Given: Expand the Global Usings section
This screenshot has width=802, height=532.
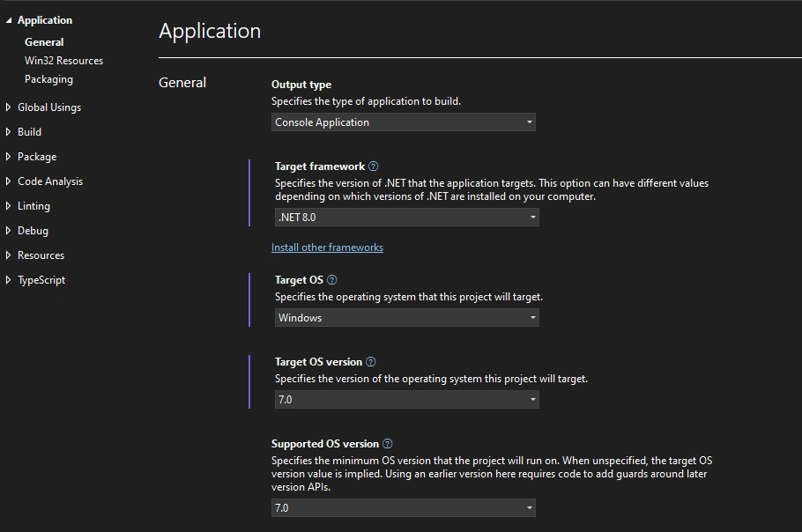Looking at the screenshot, I should tap(8, 107).
